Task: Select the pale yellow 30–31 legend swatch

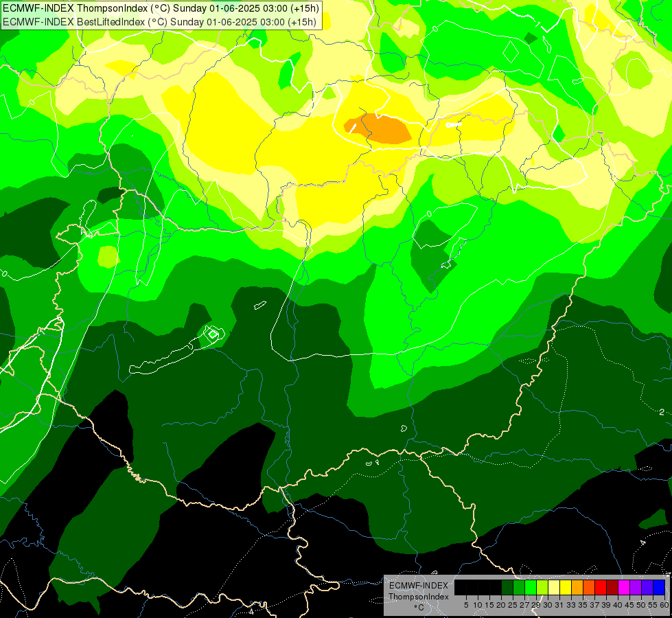Action: click(x=554, y=587)
